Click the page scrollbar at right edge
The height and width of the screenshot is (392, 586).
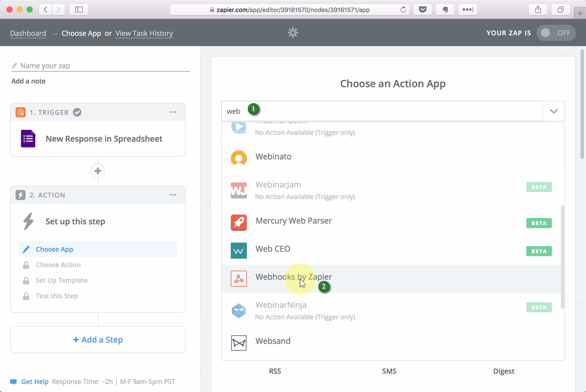coord(582,104)
